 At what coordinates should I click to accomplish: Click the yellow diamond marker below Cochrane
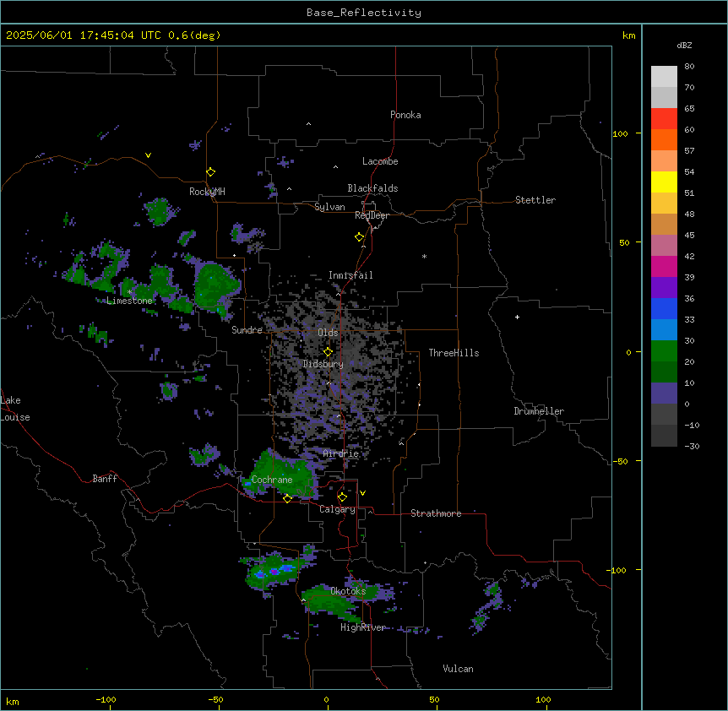287,498
